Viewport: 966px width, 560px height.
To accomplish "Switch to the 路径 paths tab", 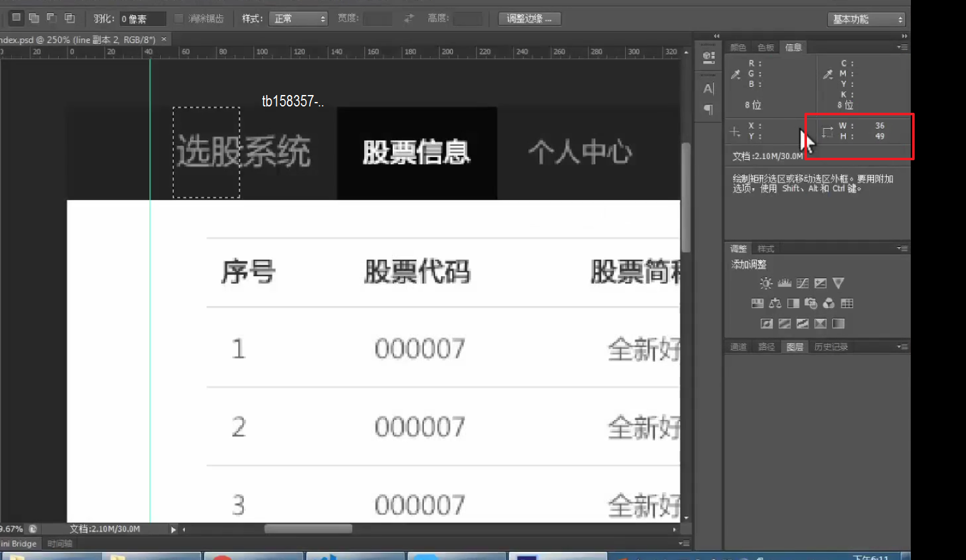I will pyautogui.click(x=766, y=347).
